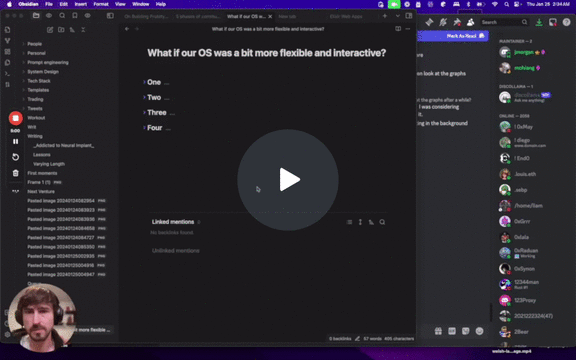
Task: Open the bookmarks icon in Obsidian's sidebar header
Action: click(x=75, y=16)
